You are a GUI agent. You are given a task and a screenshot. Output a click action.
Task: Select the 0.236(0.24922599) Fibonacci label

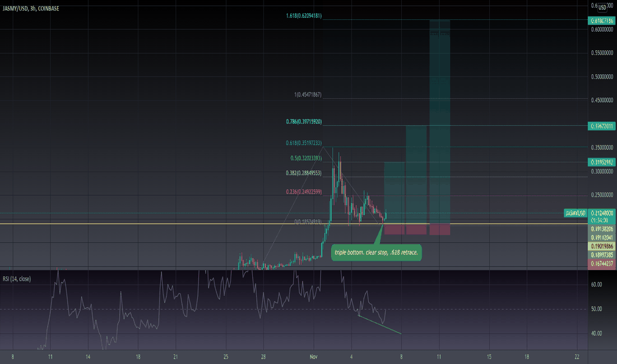(304, 192)
